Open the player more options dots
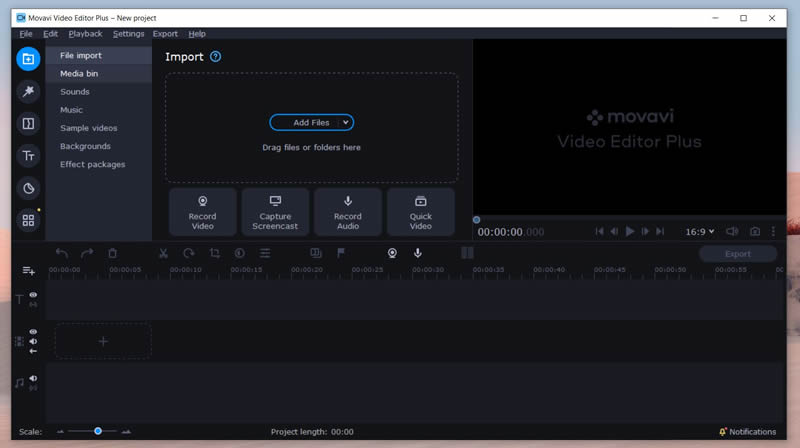 pyautogui.click(x=773, y=232)
